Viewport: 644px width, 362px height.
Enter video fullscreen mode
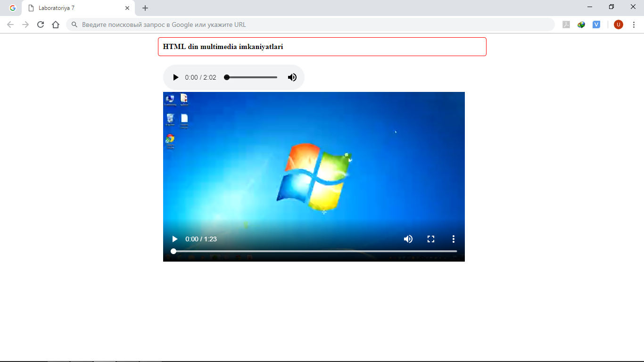pos(431,239)
